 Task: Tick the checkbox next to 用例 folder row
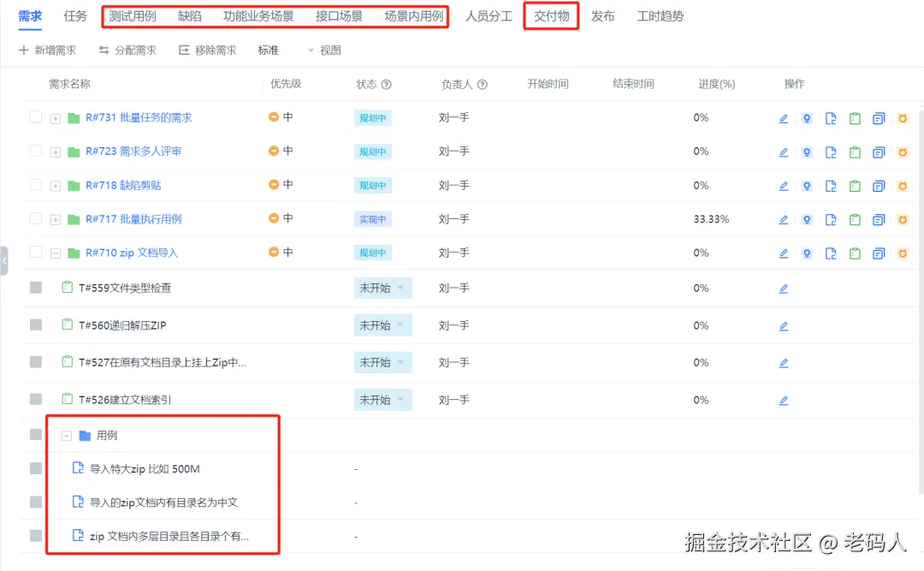coord(35,434)
